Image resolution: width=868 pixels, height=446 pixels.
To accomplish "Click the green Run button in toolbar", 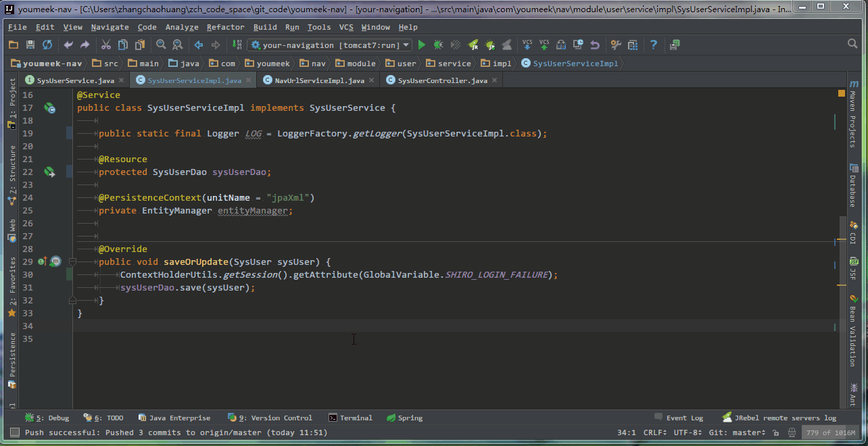I will click(x=422, y=45).
